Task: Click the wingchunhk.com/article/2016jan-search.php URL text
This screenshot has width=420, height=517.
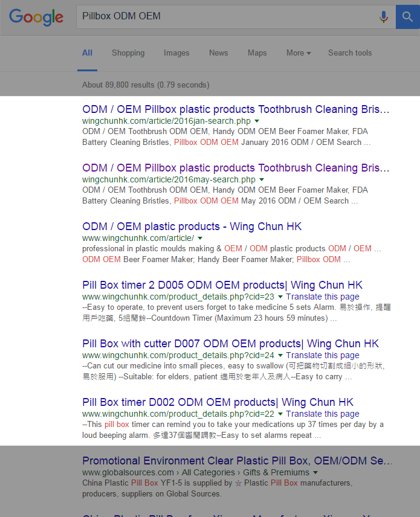Action: pyautogui.click(x=166, y=121)
